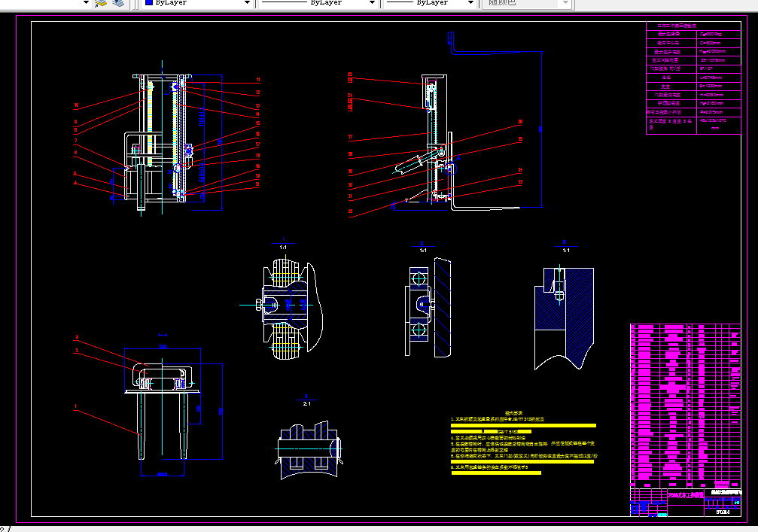Click Make Object's Layer Current icon
The height and width of the screenshot is (532, 758).
pos(101,3)
